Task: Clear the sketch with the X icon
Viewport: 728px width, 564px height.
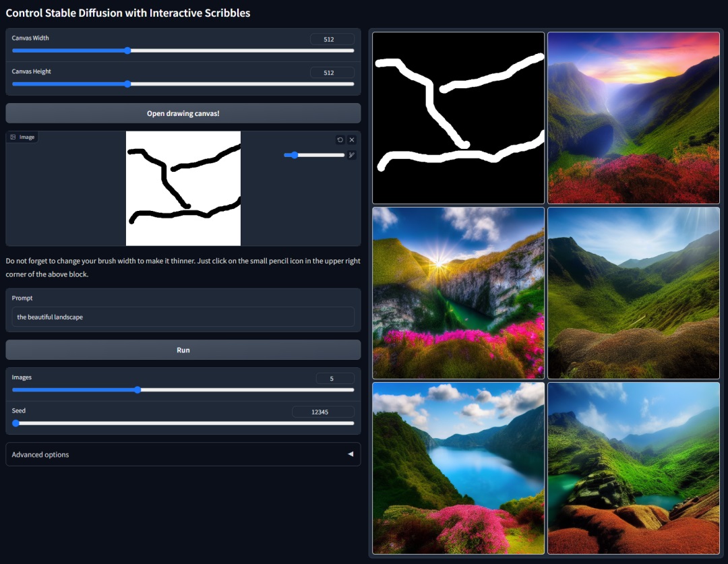Action: coord(352,139)
